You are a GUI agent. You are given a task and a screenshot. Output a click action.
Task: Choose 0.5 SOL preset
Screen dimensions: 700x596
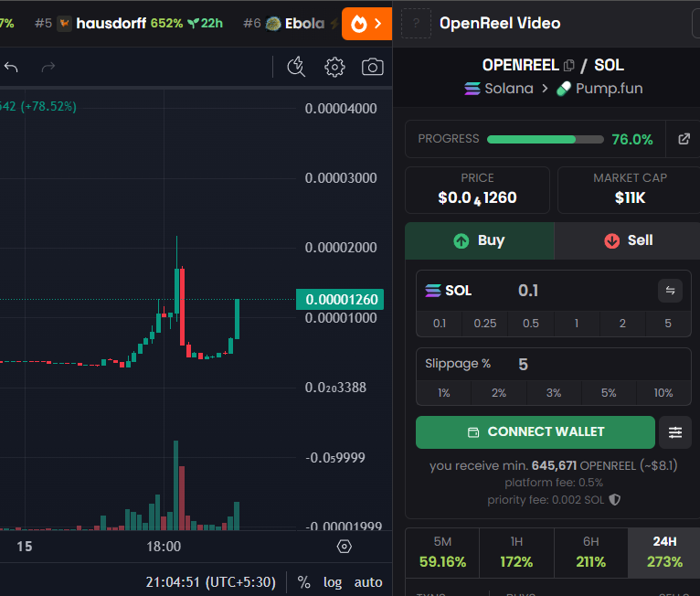(x=531, y=324)
